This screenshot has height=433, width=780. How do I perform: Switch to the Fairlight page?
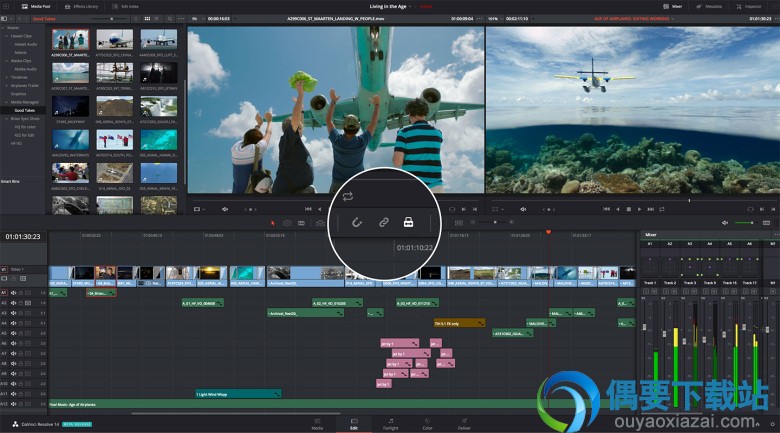(x=390, y=424)
